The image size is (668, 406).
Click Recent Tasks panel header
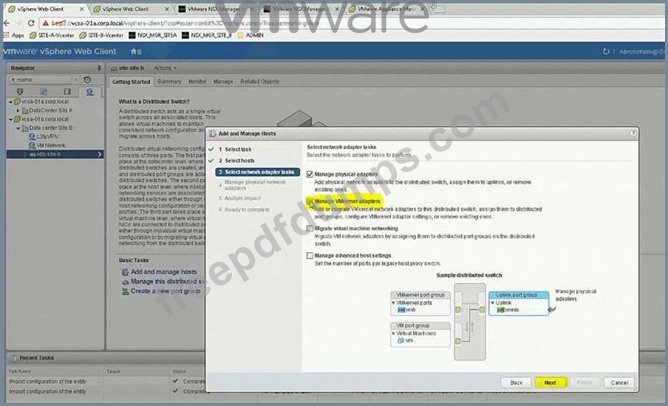tap(37, 358)
